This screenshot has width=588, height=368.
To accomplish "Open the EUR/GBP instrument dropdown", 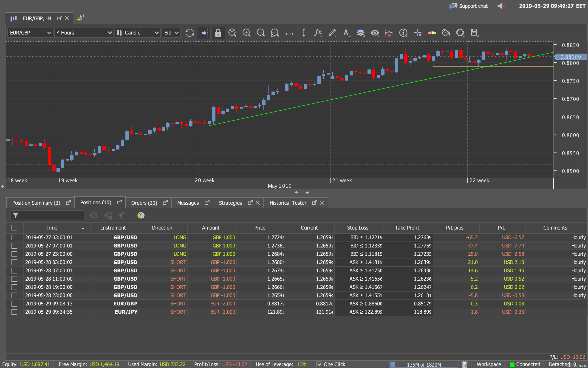I will 30,33.
